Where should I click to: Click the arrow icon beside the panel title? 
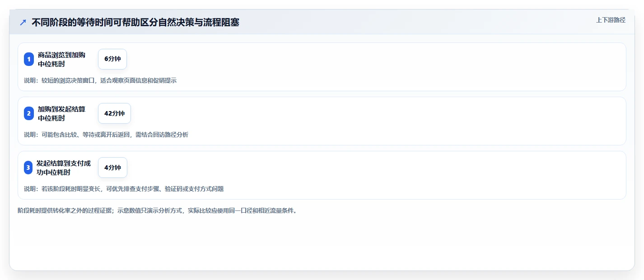[x=23, y=23]
